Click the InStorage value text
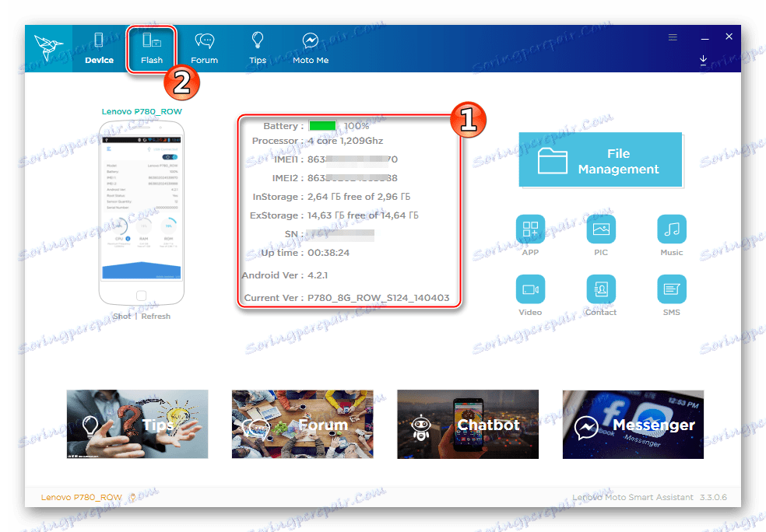This screenshot has width=766, height=532. coord(359,197)
